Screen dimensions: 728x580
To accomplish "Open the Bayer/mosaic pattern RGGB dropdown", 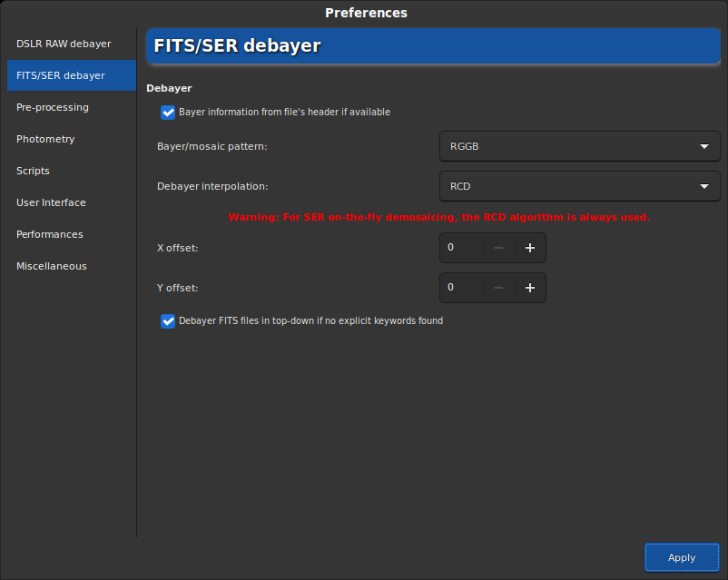I will tap(579, 146).
